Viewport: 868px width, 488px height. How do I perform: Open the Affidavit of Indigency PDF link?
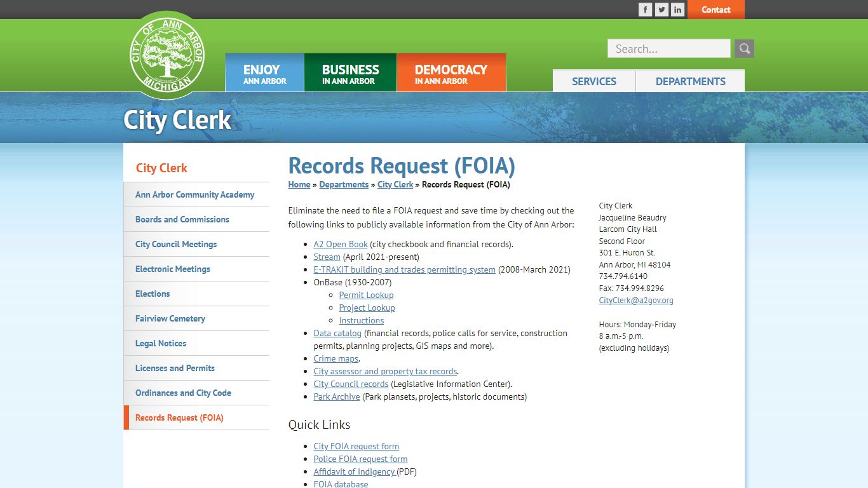click(x=355, y=471)
